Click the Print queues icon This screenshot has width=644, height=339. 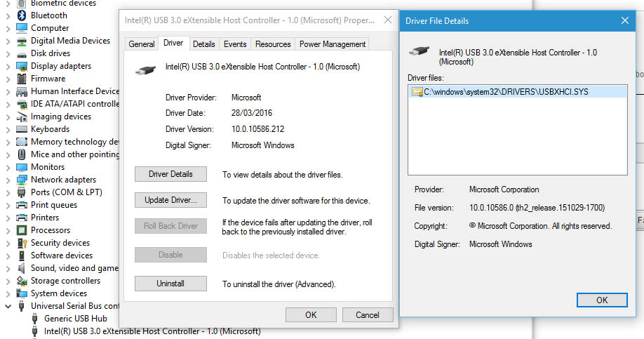[21, 205]
